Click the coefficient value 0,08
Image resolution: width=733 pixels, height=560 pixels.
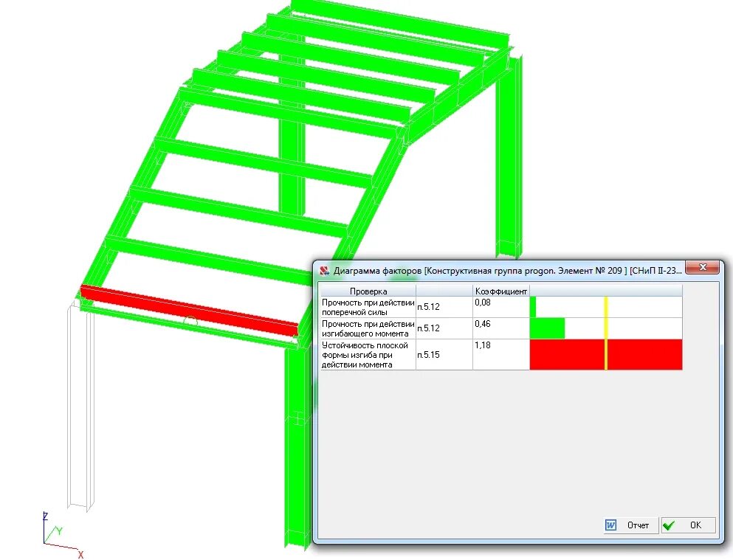(x=483, y=303)
